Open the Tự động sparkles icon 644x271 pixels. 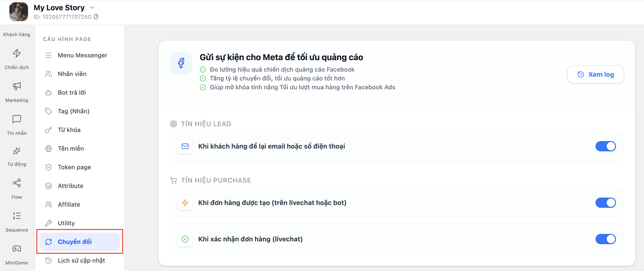coord(17,151)
